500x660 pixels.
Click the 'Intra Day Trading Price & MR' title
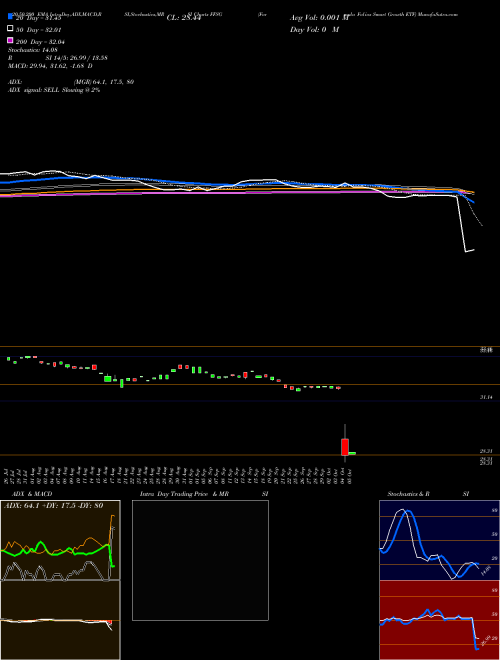tap(184, 494)
